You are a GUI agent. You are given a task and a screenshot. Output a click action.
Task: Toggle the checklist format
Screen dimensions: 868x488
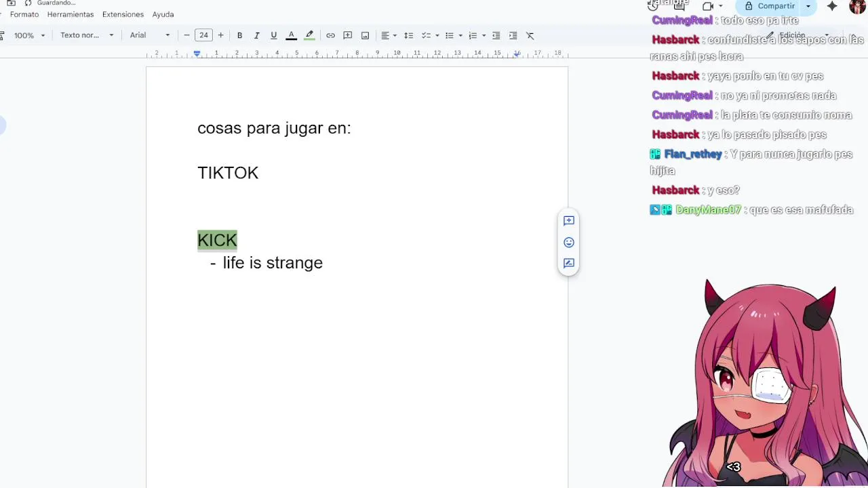tap(426, 35)
